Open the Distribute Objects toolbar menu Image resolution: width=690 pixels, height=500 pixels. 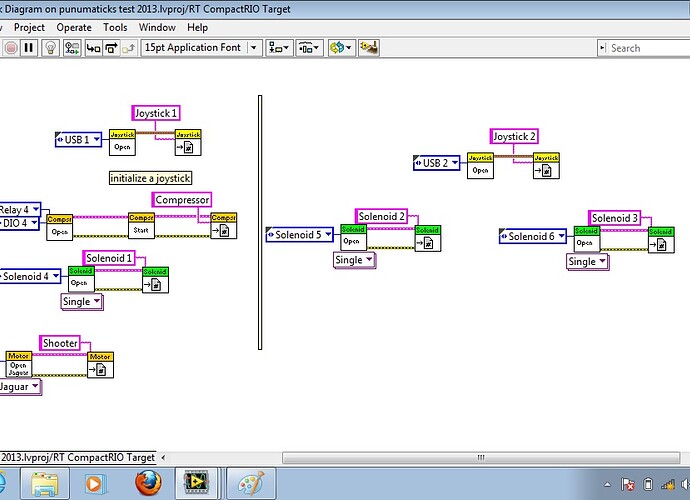point(309,48)
